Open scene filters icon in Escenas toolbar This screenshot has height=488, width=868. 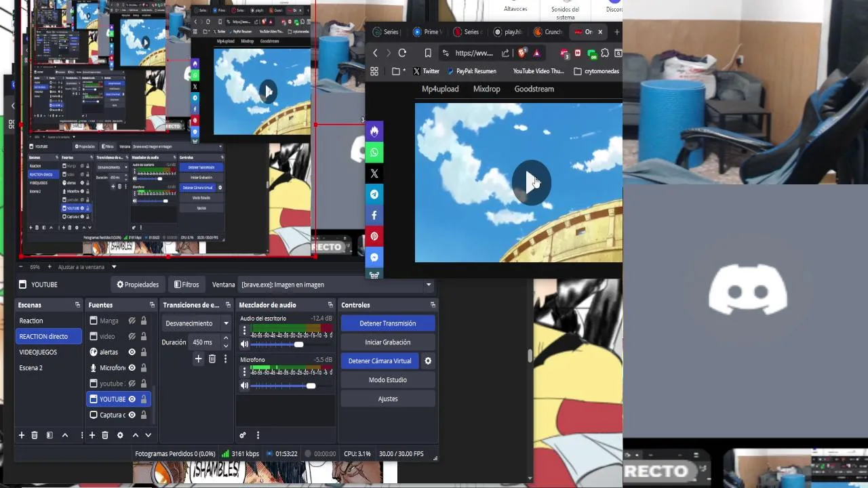point(50,435)
